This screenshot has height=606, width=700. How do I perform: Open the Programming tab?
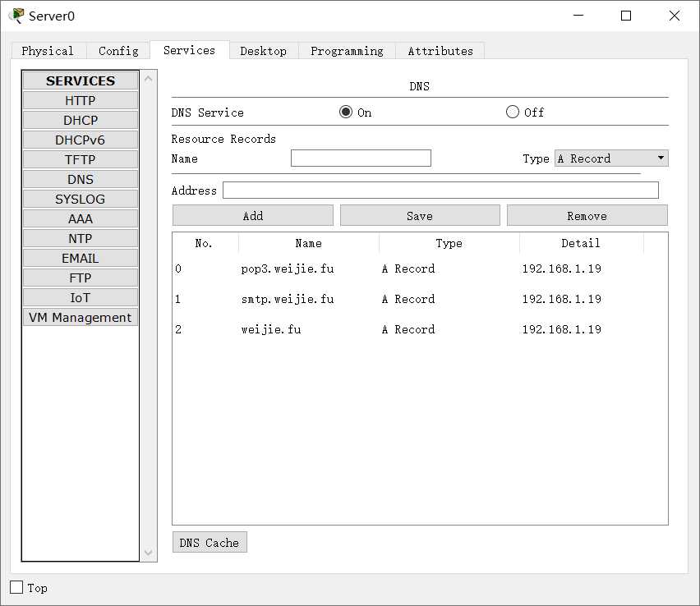click(x=347, y=51)
